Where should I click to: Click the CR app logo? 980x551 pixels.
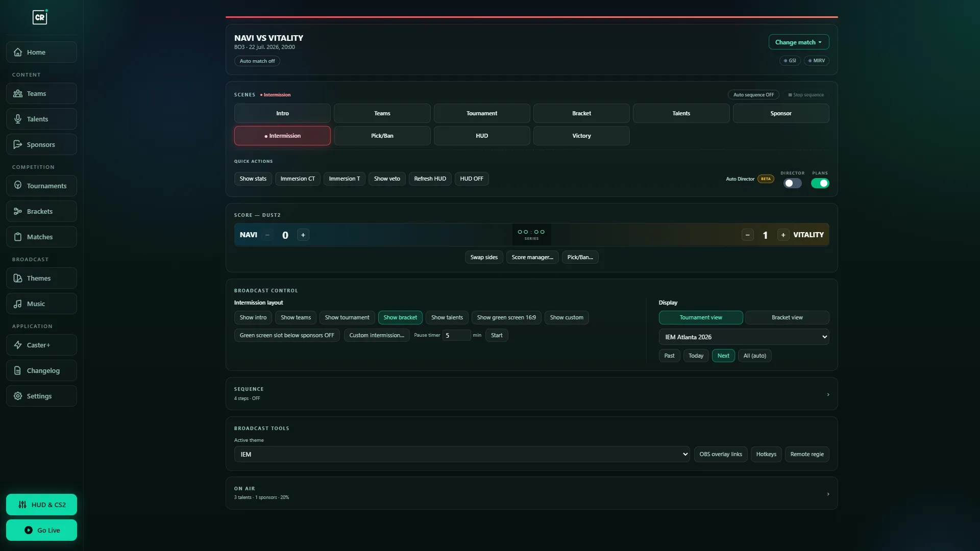point(40,17)
